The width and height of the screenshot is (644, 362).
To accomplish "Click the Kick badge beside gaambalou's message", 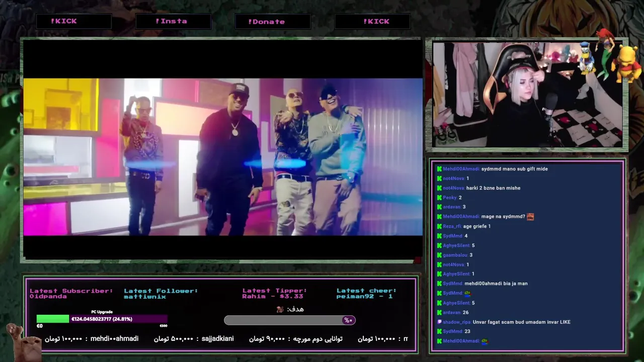I will [439, 255].
